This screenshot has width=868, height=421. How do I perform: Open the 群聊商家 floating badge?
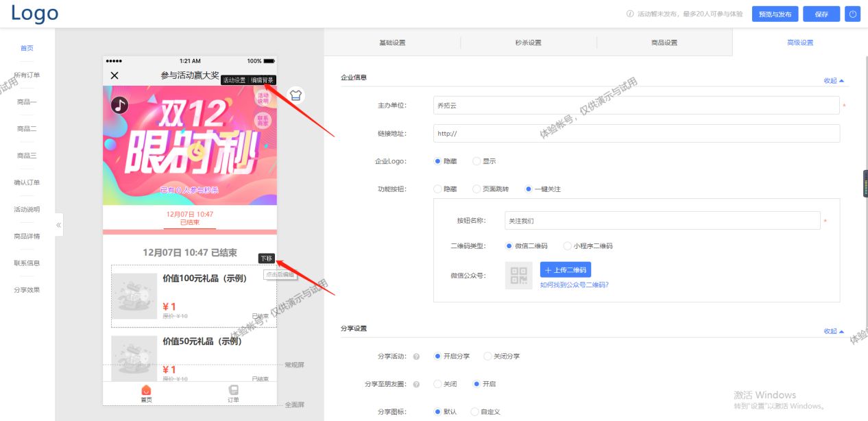click(263, 121)
